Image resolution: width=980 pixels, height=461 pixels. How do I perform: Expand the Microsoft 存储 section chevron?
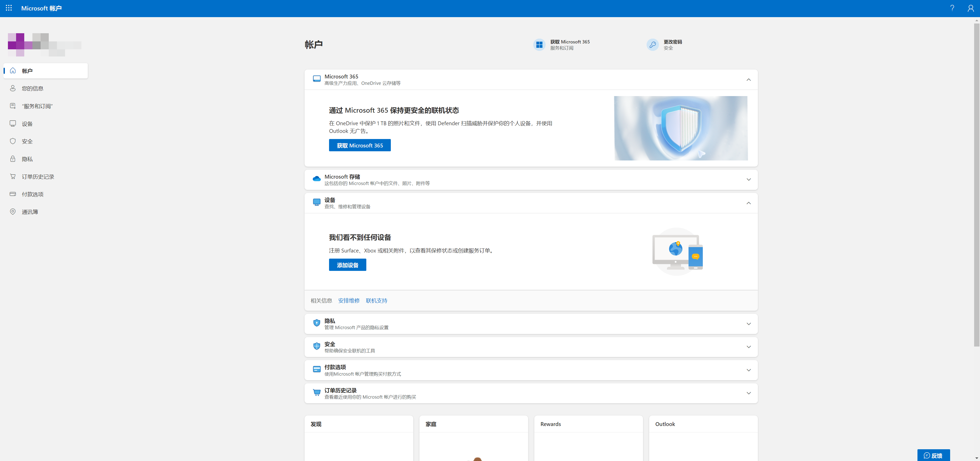tap(748, 179)
